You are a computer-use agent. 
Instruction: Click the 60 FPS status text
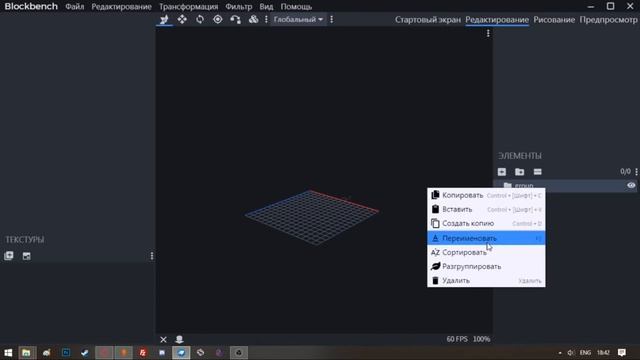pos(457,339)
